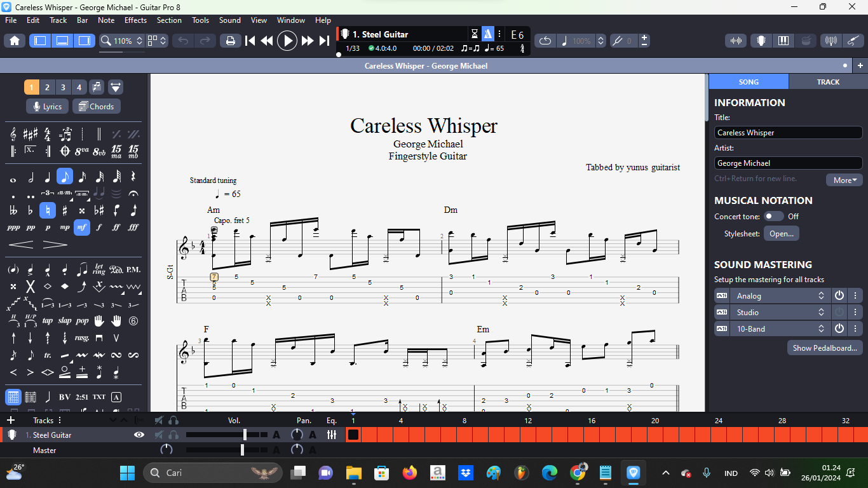Toggle Concert tone switch
This screenshot has width=868, height=488.
click(x=773, y=217)
